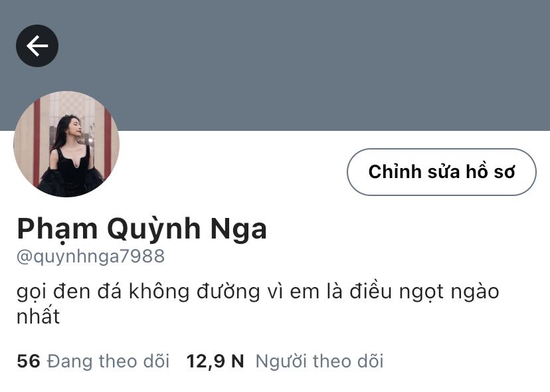Click the following count 56
The width and height of the screenshot is (550, 392).
click(x=29, y=361)
